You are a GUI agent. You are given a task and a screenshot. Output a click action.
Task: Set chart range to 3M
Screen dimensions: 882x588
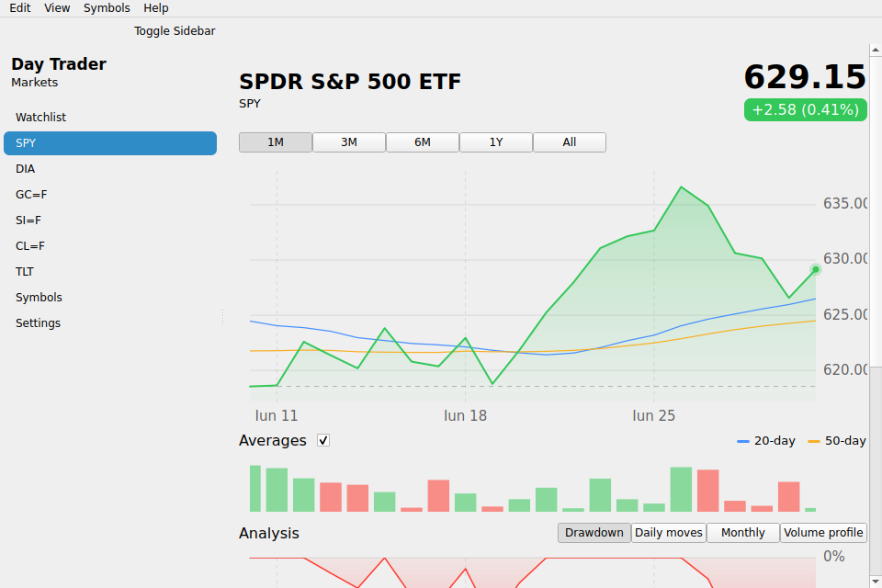click(x=349, y=142)
